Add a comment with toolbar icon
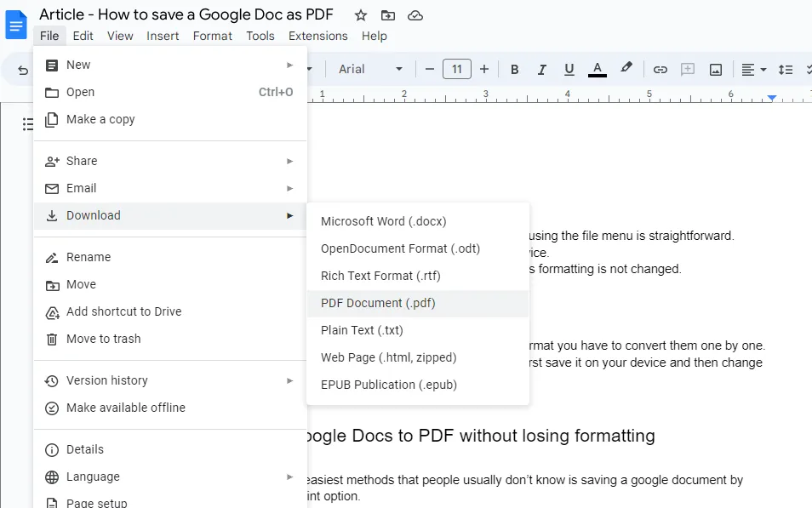Viewport: 812px width, 508px height. click(688, 70)
